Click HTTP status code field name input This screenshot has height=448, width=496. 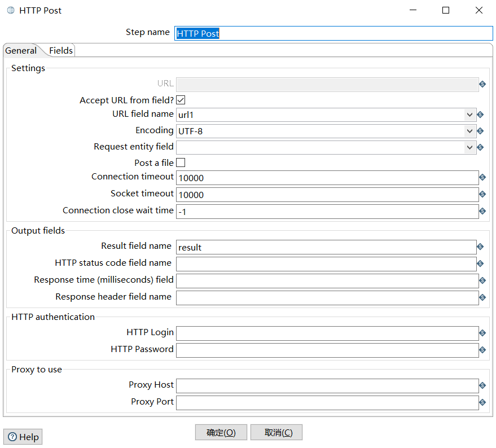[326, 264]
